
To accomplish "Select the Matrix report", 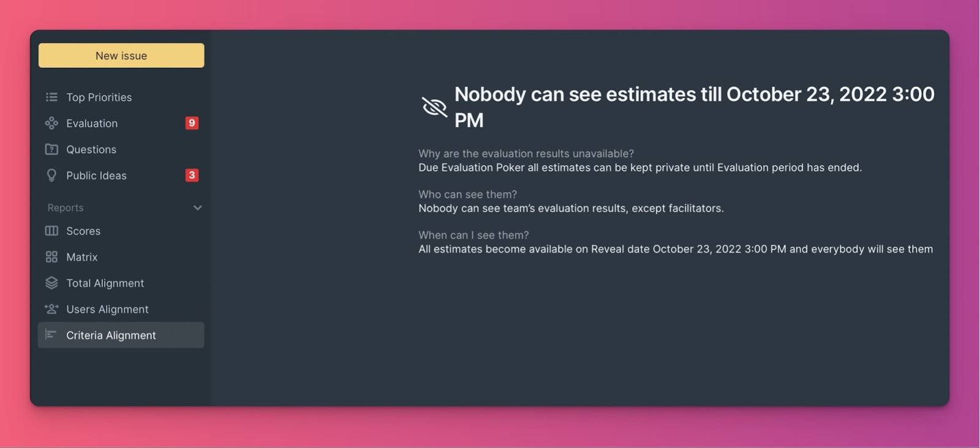I will (82, 257).
